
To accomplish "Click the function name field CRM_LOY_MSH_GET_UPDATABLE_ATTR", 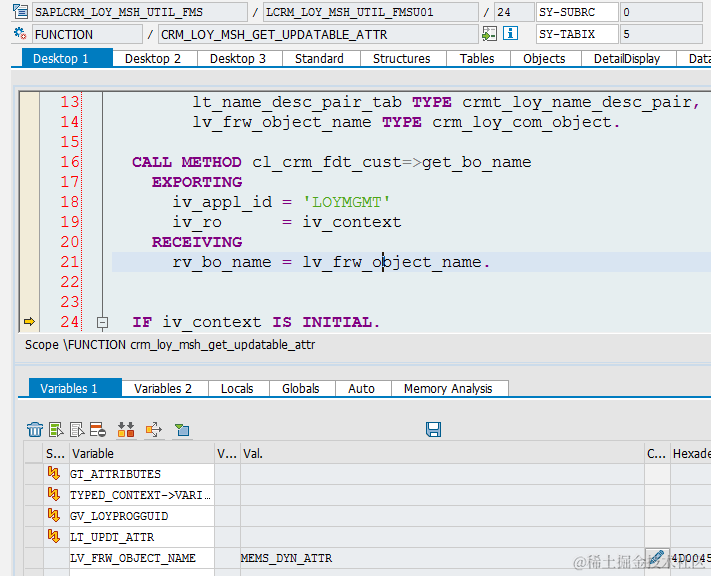I will (x=318, y=34).
